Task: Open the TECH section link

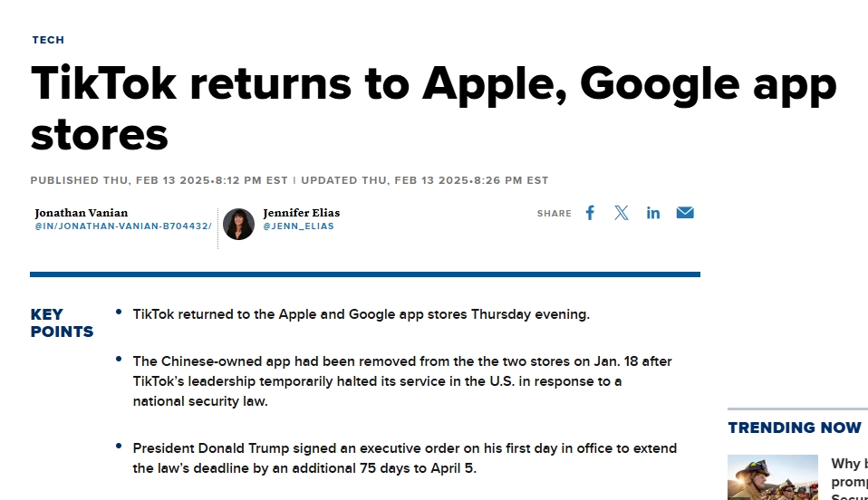Action: [48, 40]
